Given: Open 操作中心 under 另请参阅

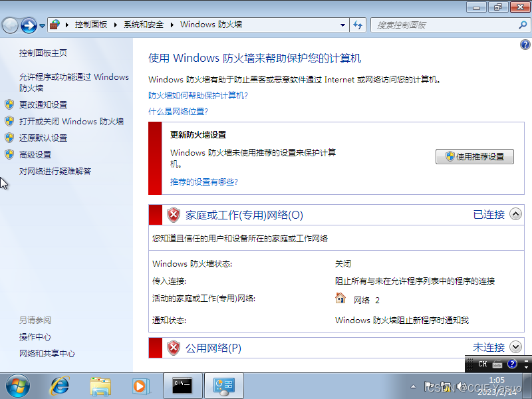Looking at the screenshot, I should click(x=35, y=337).
